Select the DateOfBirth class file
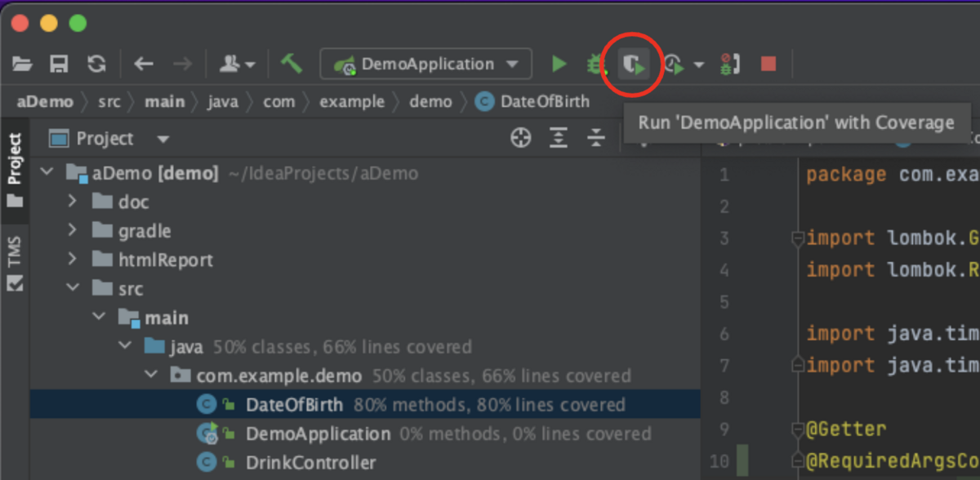This screenshot has height=480, width=980. pyautogui.click(x=365, y=405)
